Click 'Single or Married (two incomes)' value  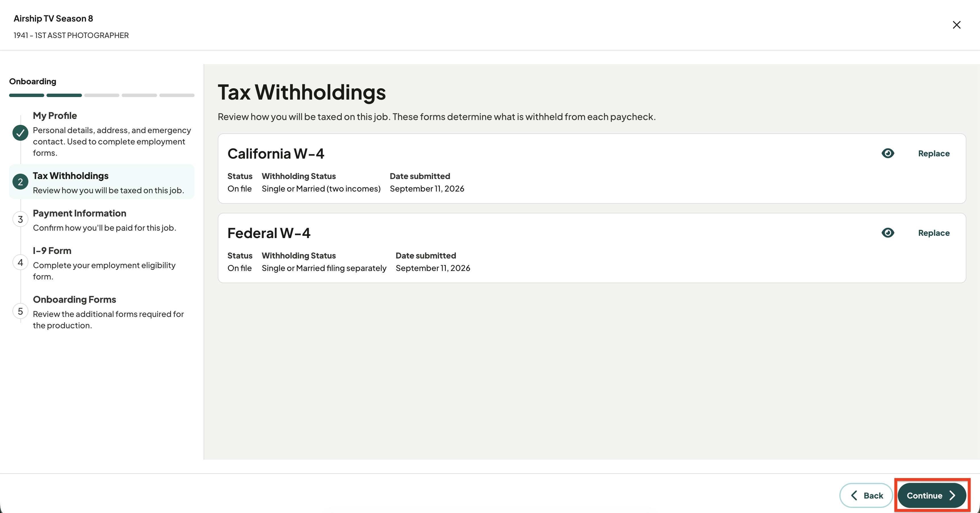click(321, 189)
